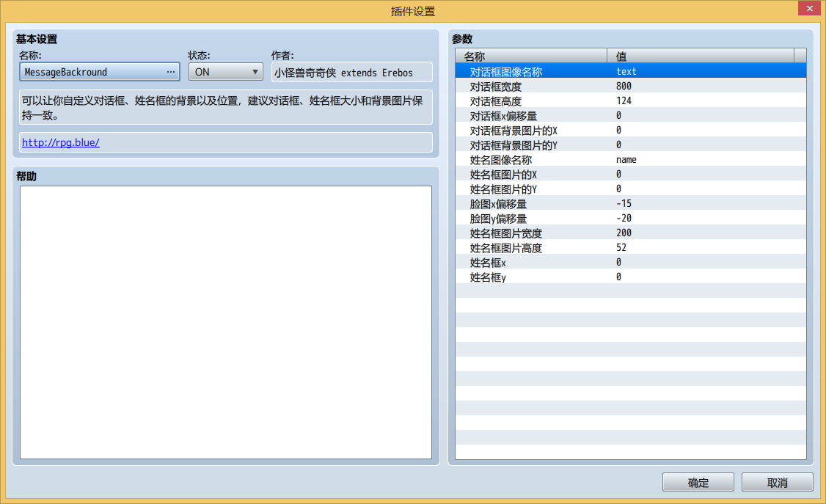
Task: Click the value name
Action: click(626, 160)
